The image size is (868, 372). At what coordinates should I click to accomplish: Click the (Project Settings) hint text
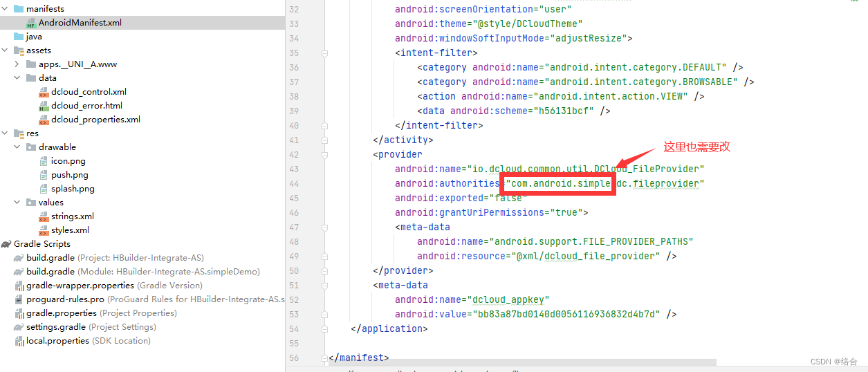123,327
